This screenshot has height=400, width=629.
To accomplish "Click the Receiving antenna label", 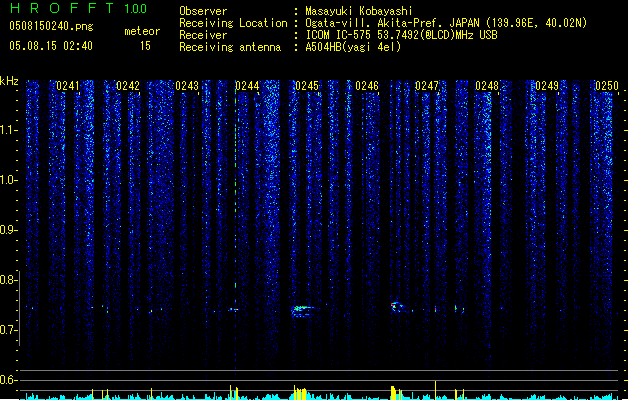I will 230,47.
